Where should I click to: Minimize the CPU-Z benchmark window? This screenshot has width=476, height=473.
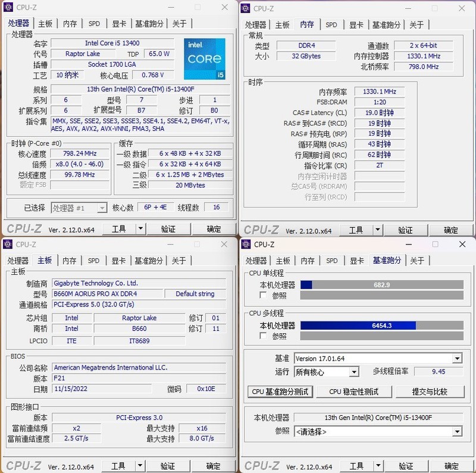[x=409, y=244]
